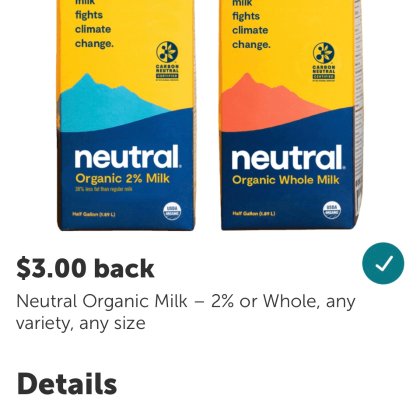Click 'fights climate change' text on right carton

tap(251, 30)
